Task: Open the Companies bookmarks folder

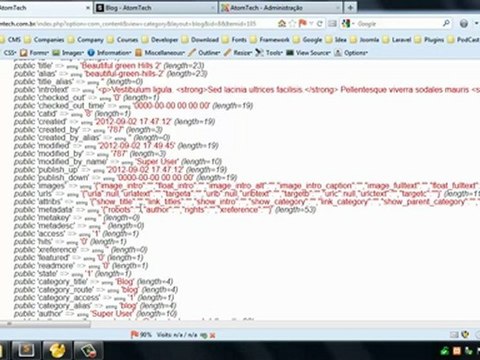Action: tap(44, 40)
